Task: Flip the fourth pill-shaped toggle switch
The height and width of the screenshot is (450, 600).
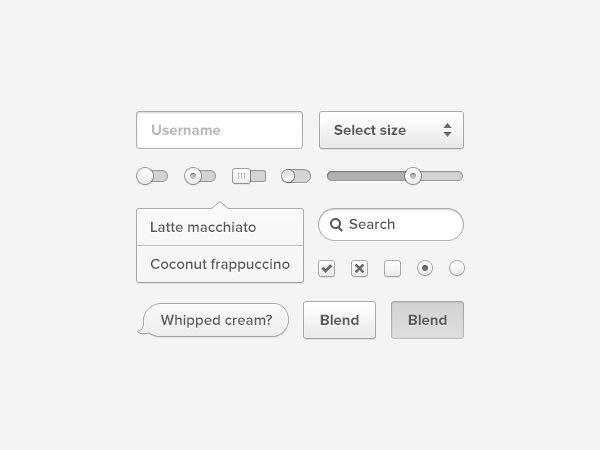Action: point(296,176)
